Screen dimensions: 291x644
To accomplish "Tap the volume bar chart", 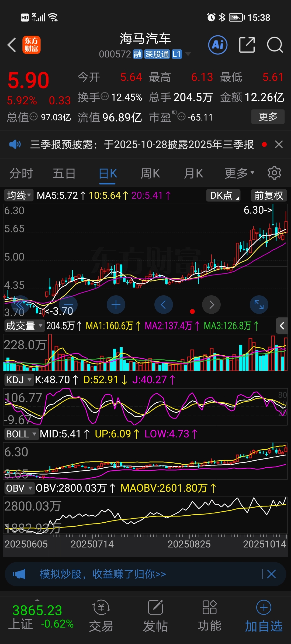I will click(x=145, y=352).
